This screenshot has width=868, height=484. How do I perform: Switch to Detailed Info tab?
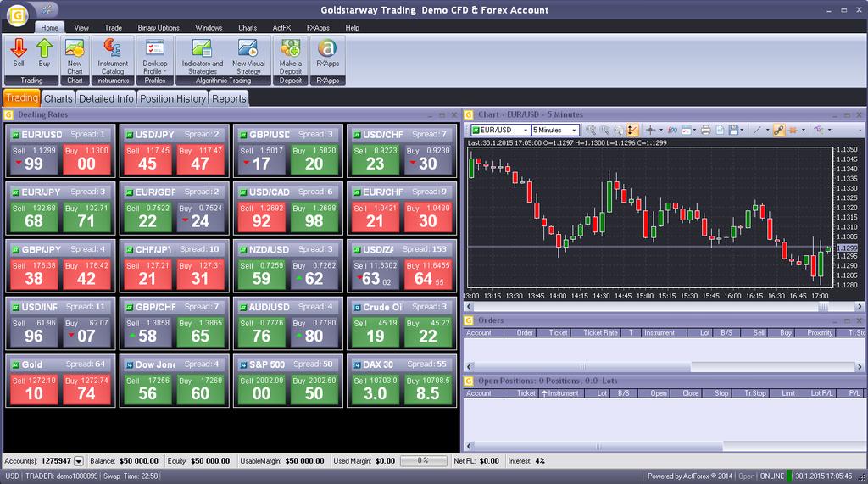106,98
